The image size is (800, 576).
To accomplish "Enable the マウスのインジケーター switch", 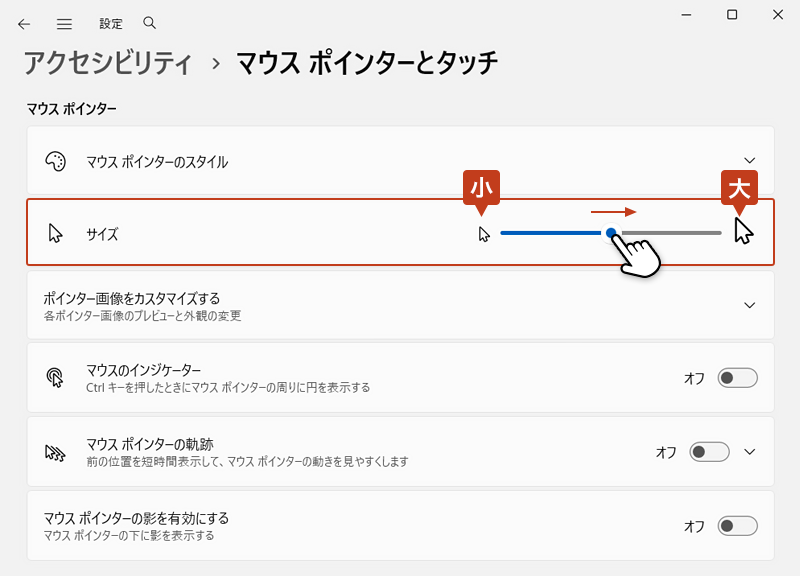I will [x=736, y=378].
